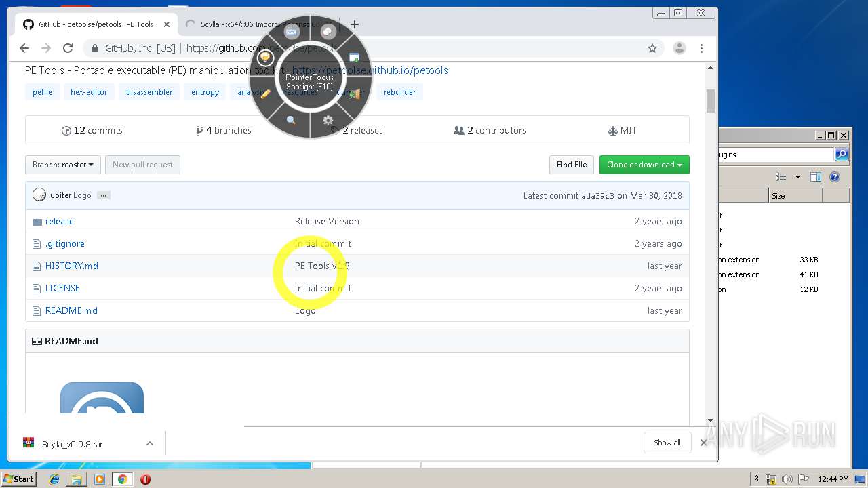Reload the GitHub page
Screen dimensions: 868x488
pos(68,48)
